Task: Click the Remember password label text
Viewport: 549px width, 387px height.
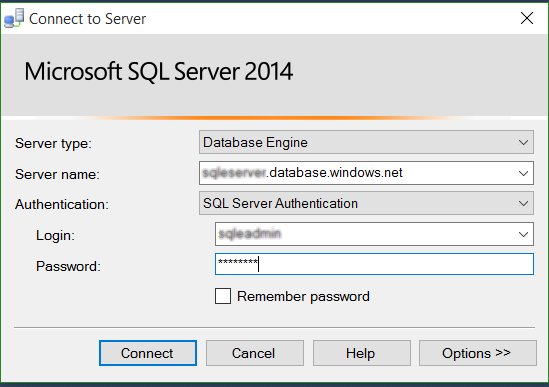Action: 303,297
